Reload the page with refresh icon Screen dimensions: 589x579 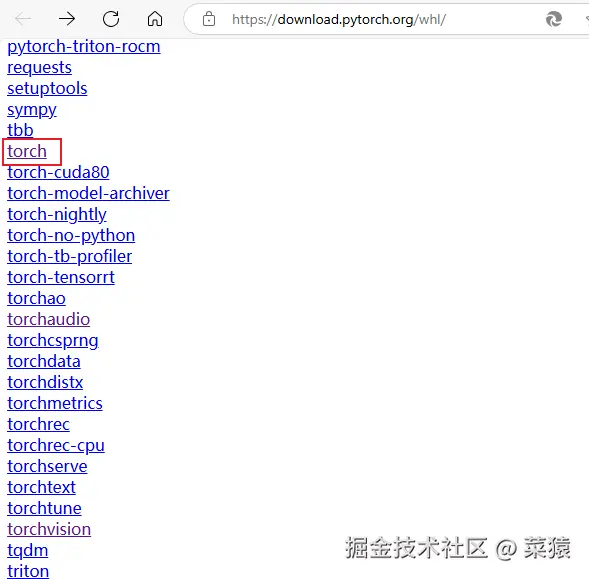pos(111,18)
